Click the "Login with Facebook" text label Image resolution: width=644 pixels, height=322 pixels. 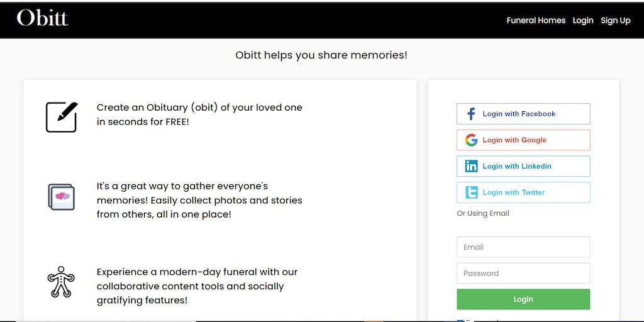[519, 114]
